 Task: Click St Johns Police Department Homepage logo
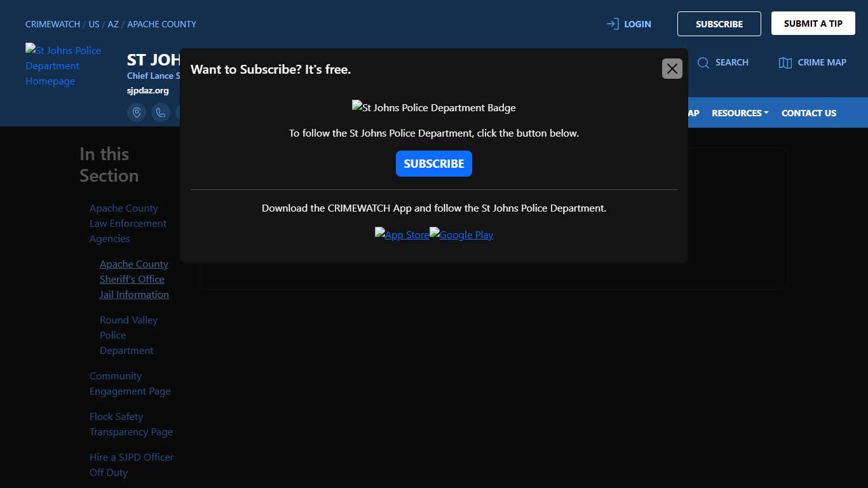[x=64, y=65]
